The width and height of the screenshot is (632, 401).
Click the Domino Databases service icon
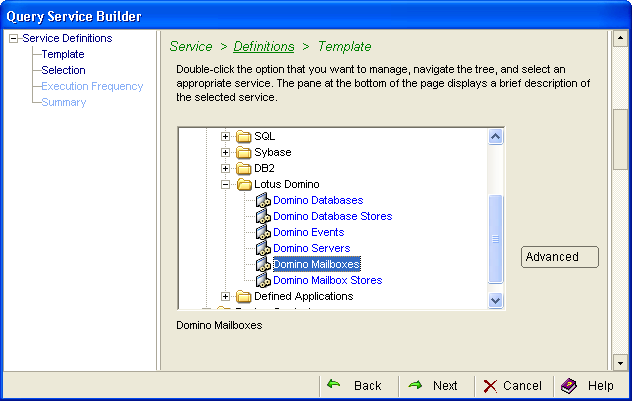click(x=263, y=200)
